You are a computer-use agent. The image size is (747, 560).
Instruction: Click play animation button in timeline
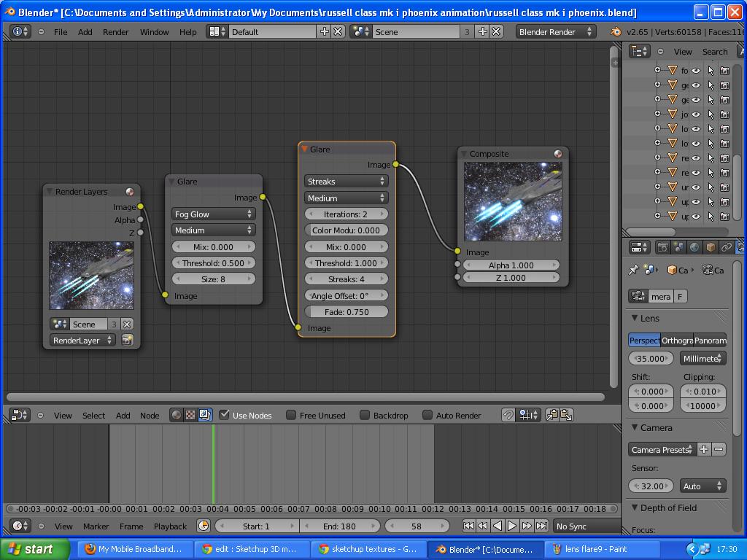point(511,526)
